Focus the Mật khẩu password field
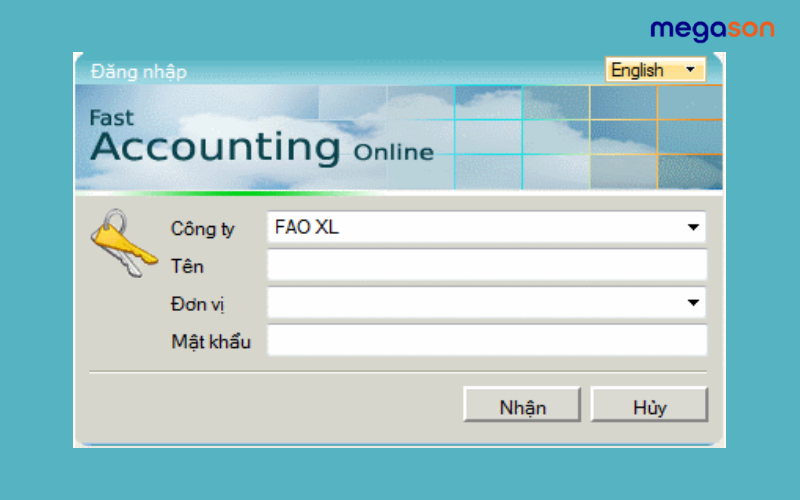 [487, 340]
